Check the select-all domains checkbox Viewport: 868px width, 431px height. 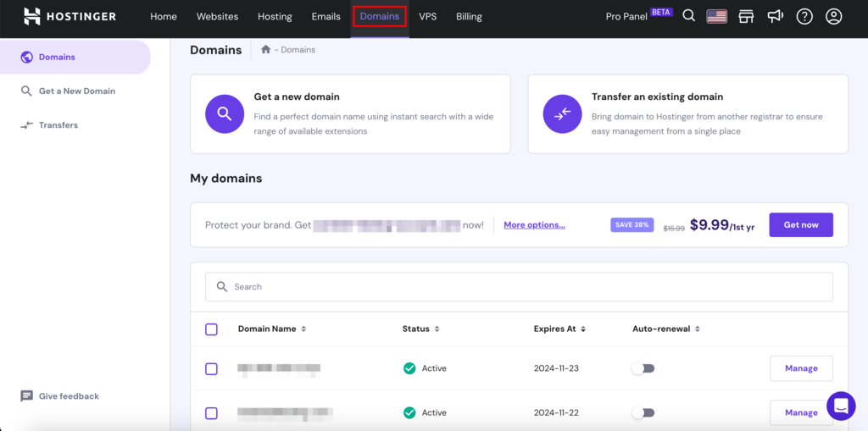212,329
